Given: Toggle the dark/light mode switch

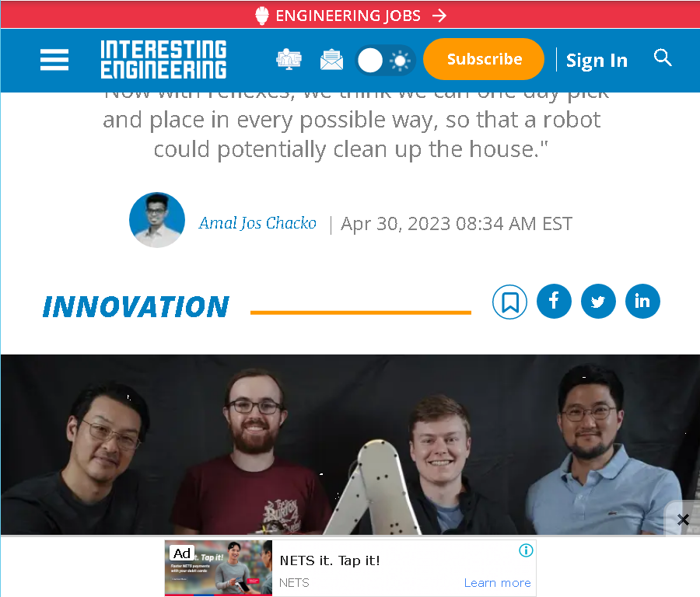Looking at the screenshot, I should tap(386, 60).
